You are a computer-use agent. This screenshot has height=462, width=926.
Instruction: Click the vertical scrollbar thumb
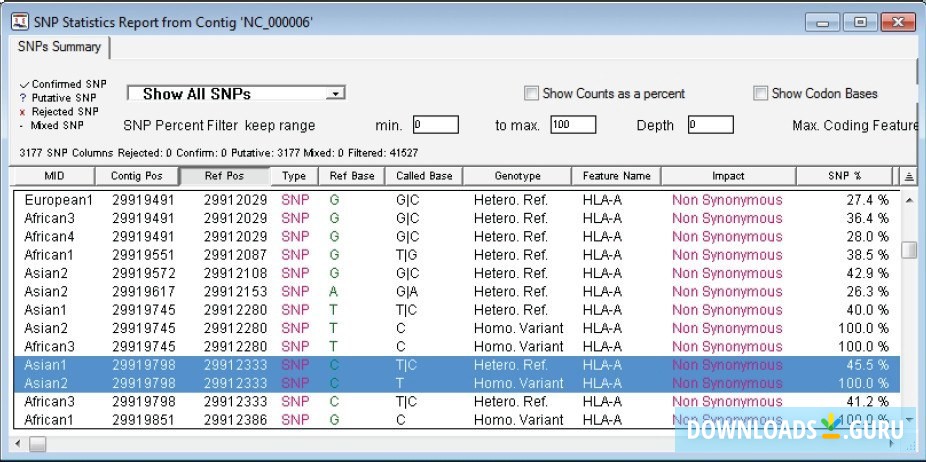pyautogui.click(x=908, y=250)
